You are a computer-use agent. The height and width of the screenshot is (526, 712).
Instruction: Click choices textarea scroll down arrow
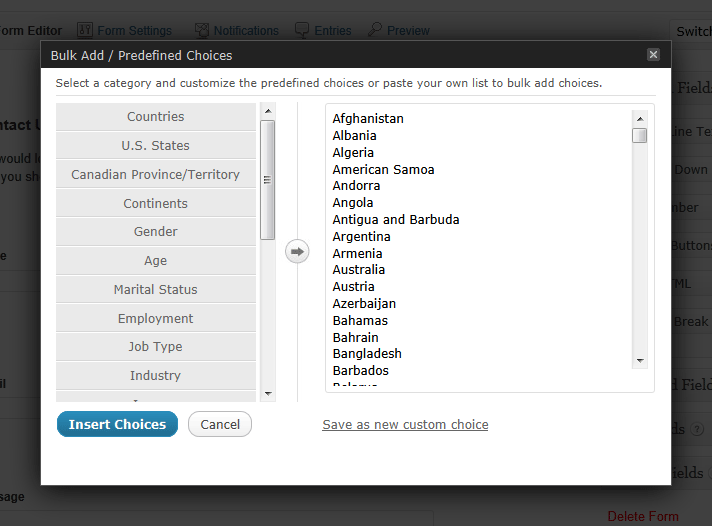[640, 361]
